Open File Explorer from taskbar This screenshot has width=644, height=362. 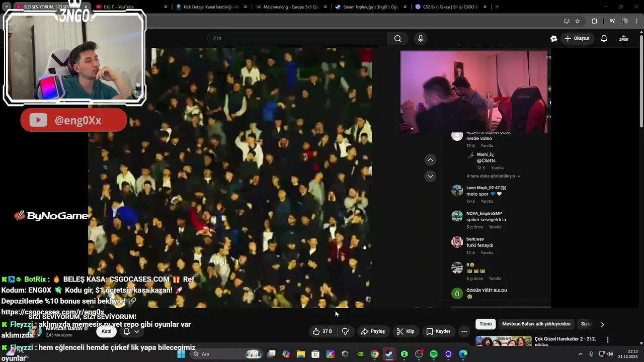click(301, 354)
